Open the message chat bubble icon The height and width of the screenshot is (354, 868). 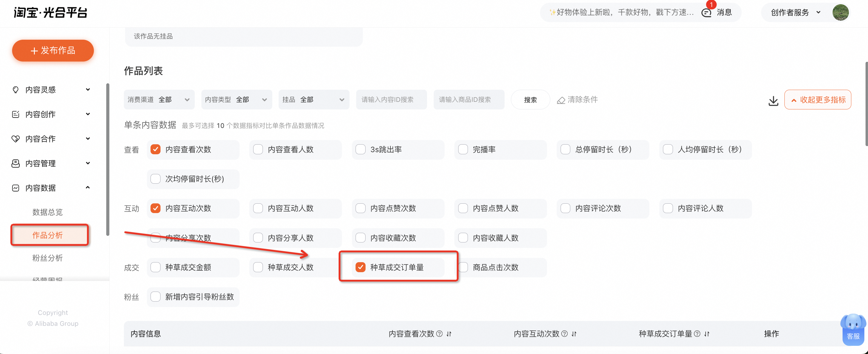tap(706, 12)
